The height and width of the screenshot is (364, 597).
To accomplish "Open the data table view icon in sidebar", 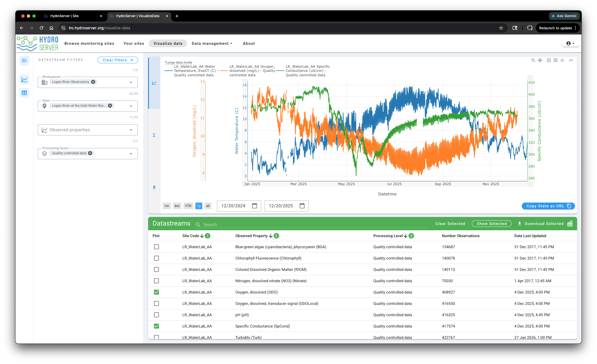I will [x=24, y=93].
